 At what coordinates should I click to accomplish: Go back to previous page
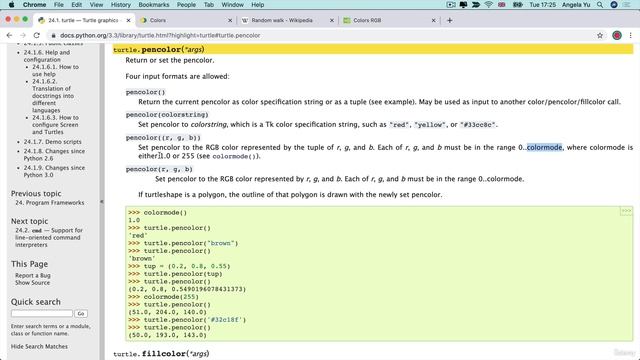[9, 36]
